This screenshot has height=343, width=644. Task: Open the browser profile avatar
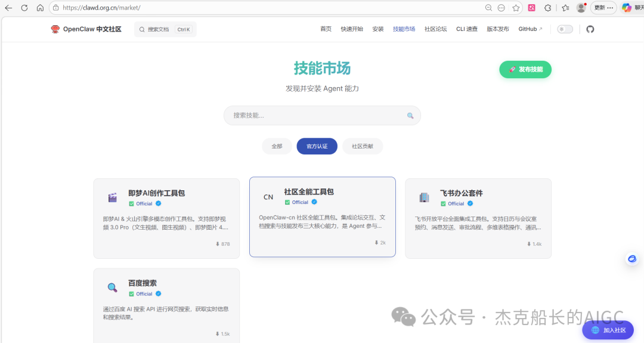click(581, 8)
